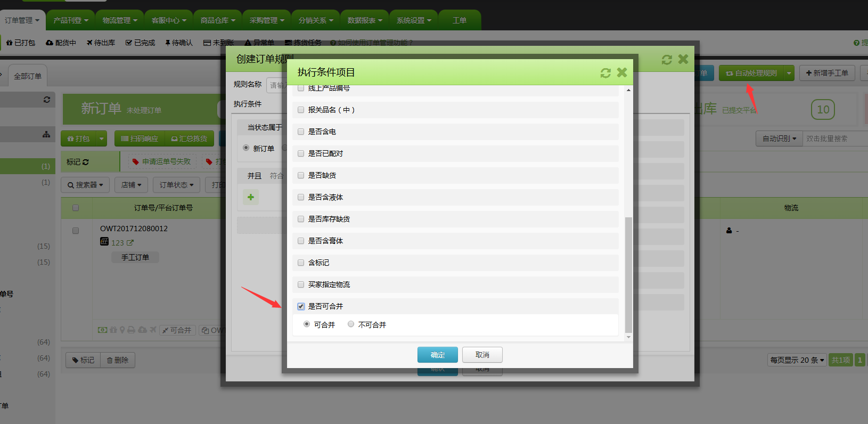Select the 可合并 radio option

(x=307, y=324)
